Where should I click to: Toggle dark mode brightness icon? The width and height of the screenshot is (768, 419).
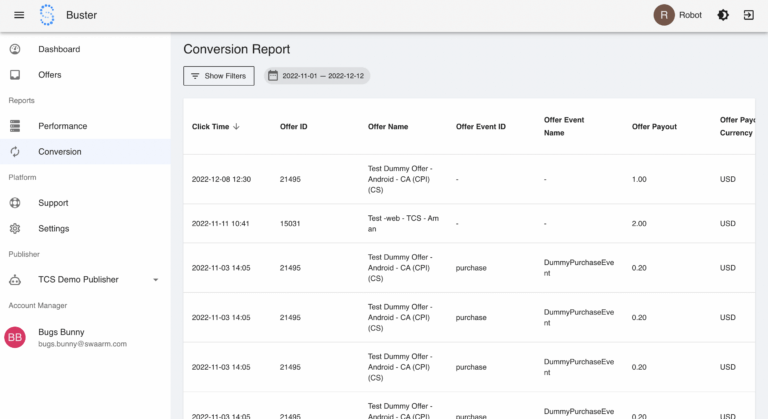pyautogui.click(x=723, y=15)
